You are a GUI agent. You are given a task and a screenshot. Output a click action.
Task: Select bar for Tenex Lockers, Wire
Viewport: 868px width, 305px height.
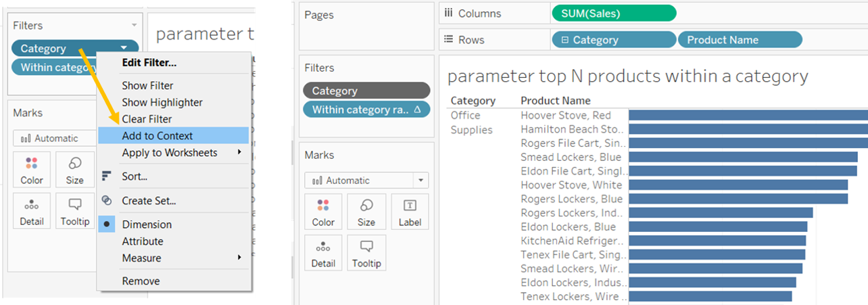[710, 296]
